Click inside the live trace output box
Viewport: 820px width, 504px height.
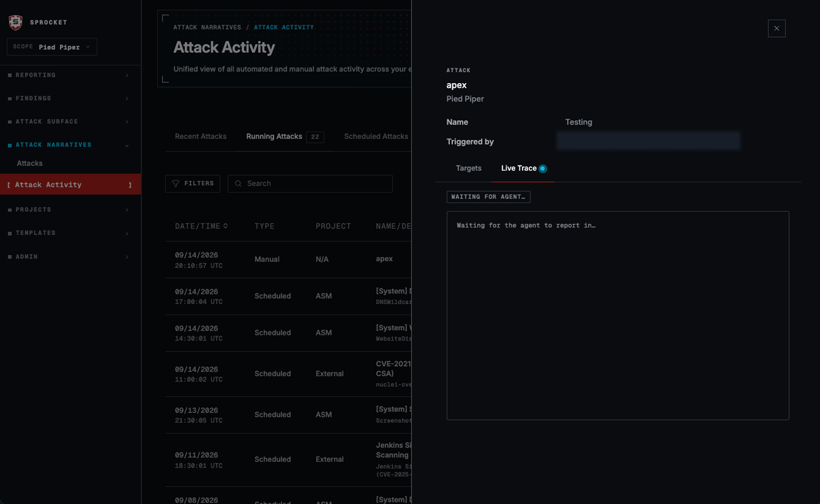pos(618,316)
